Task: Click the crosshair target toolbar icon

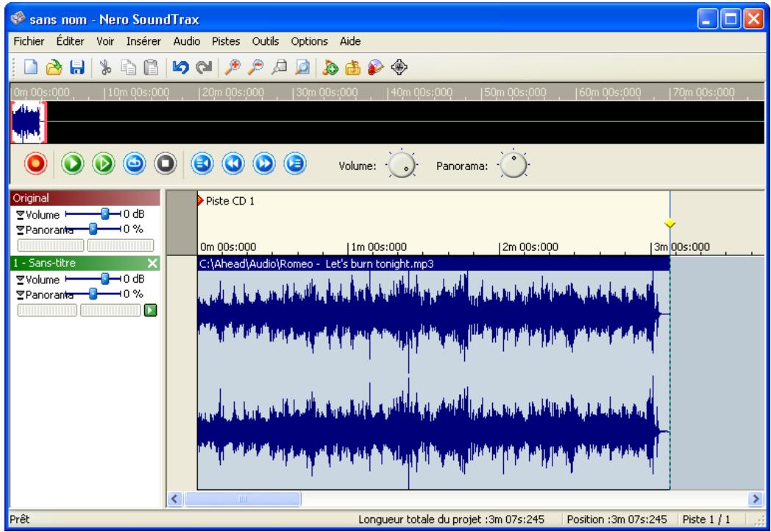Action: tap(399, 68)
